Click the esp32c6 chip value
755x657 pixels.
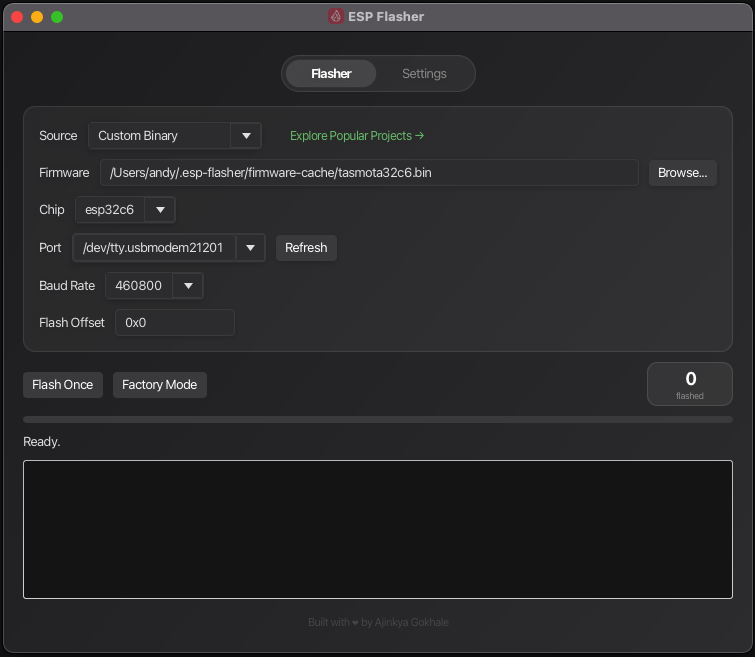110,210
